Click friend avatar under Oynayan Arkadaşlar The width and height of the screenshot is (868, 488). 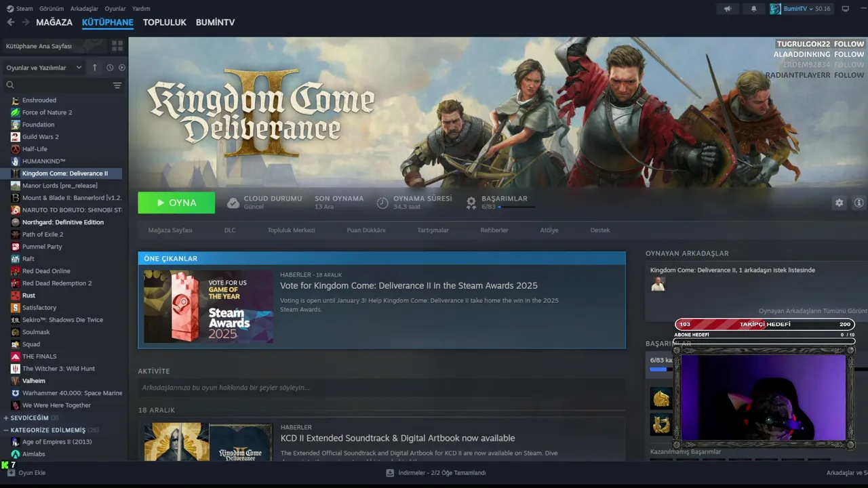[x=658, y=284]
